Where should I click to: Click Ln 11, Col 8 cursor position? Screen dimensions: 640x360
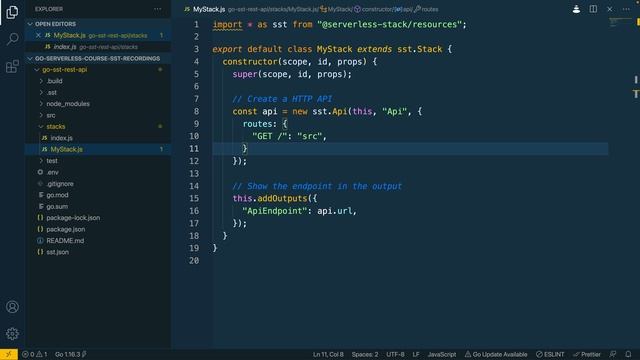coord(328,354)
